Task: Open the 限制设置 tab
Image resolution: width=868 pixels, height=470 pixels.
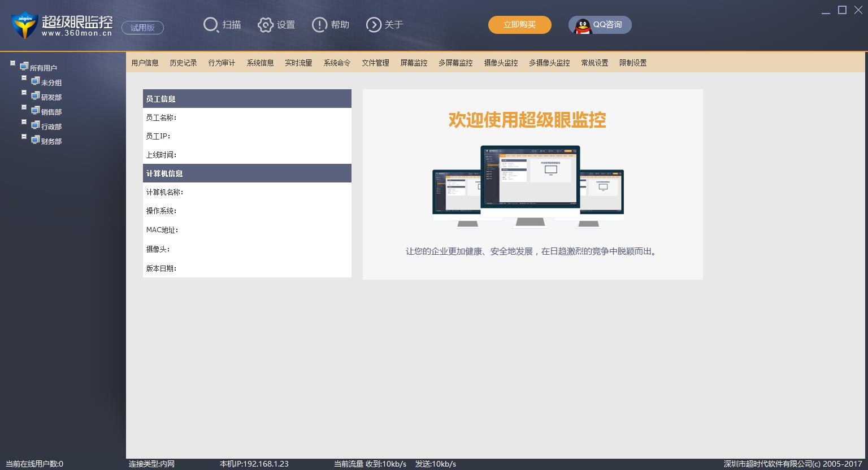Action: [632, 63]
